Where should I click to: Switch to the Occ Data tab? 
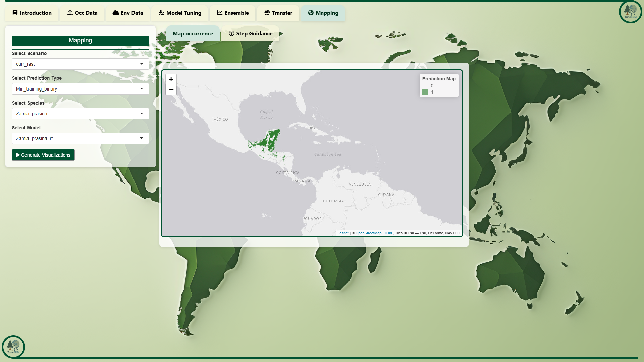(x=82, y=13)
